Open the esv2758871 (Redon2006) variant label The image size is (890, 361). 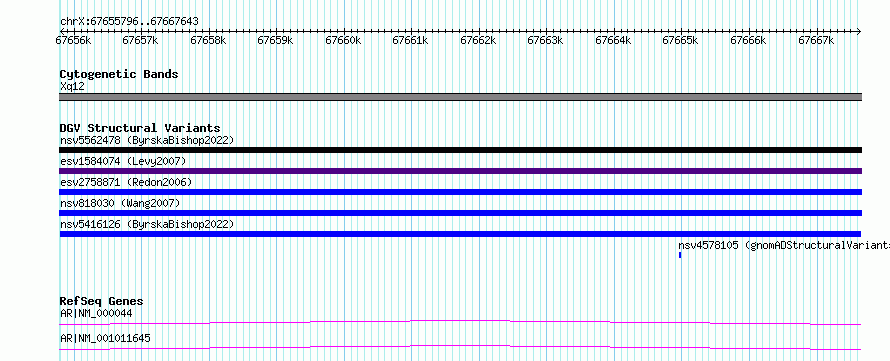click(x=126, y=182)
